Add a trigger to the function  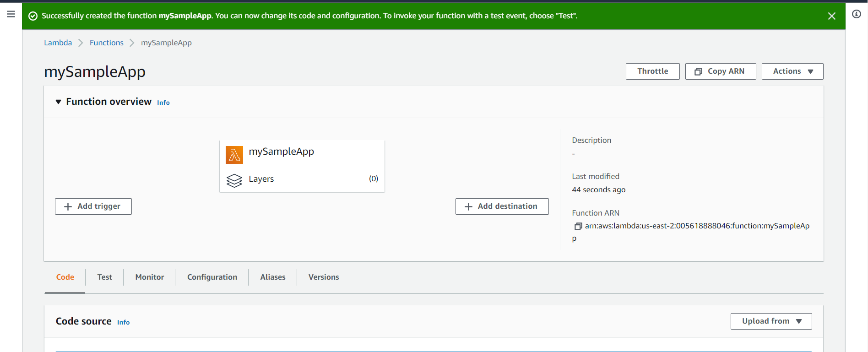point(93,206)
